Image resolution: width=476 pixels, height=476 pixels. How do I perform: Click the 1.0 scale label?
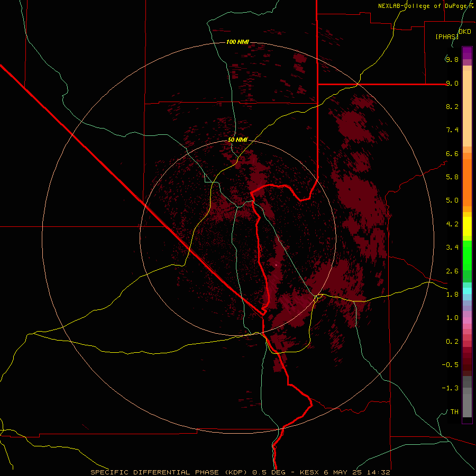(452, 318)
